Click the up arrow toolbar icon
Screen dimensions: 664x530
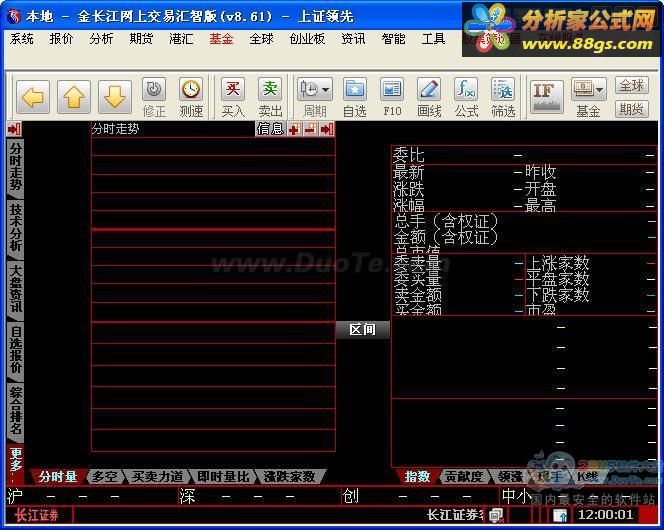pyautogui.click(x=74, y=97)
